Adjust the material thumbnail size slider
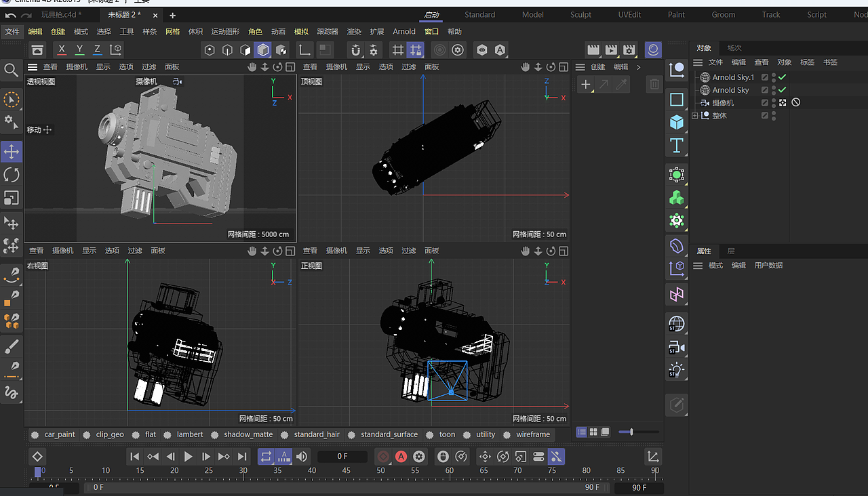The image size is (868, 496). tap(631, 432)
